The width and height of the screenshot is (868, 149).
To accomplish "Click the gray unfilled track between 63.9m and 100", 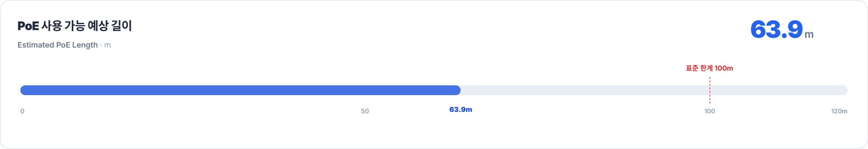I will 585,90.
